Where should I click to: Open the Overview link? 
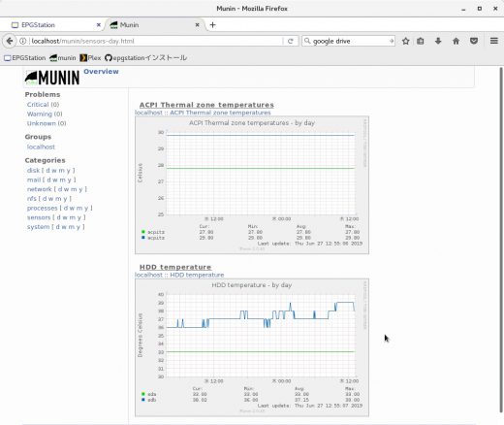[101, 72]
